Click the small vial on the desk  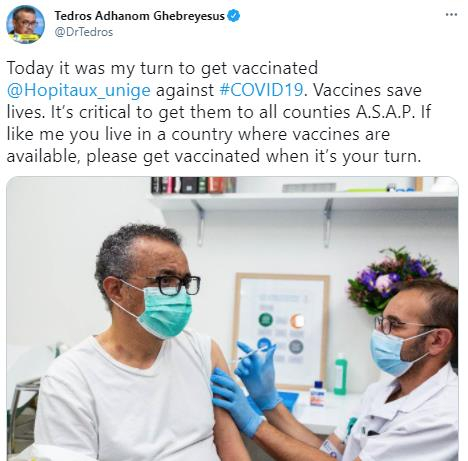coord(317,393)
